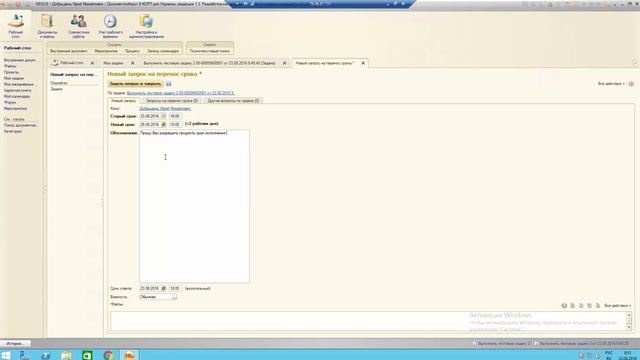Image resolution: width=640 pixels, height=360 pixels.
Task: Click the История button at bottom left
Action: tap(15, 344)
